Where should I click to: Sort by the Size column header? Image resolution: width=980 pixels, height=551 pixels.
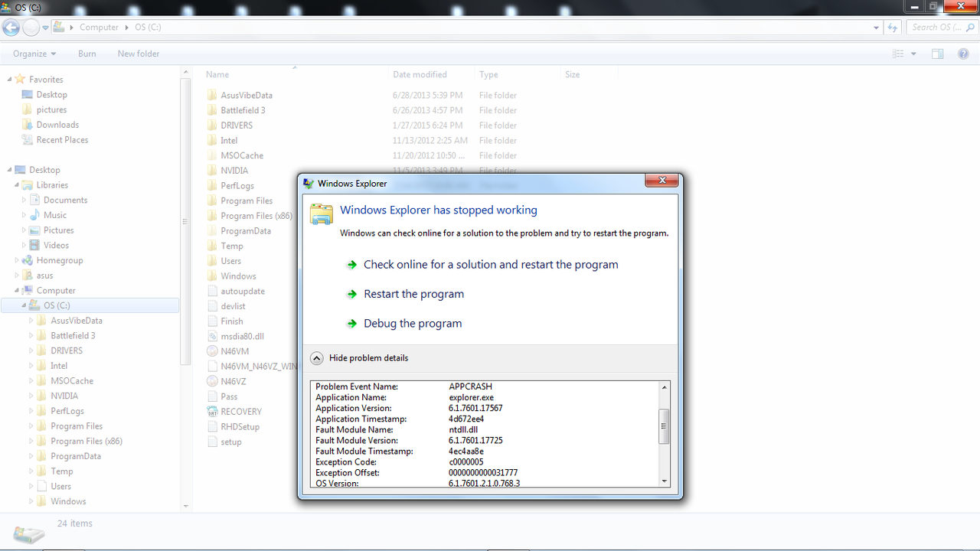[x=572, y=74]
